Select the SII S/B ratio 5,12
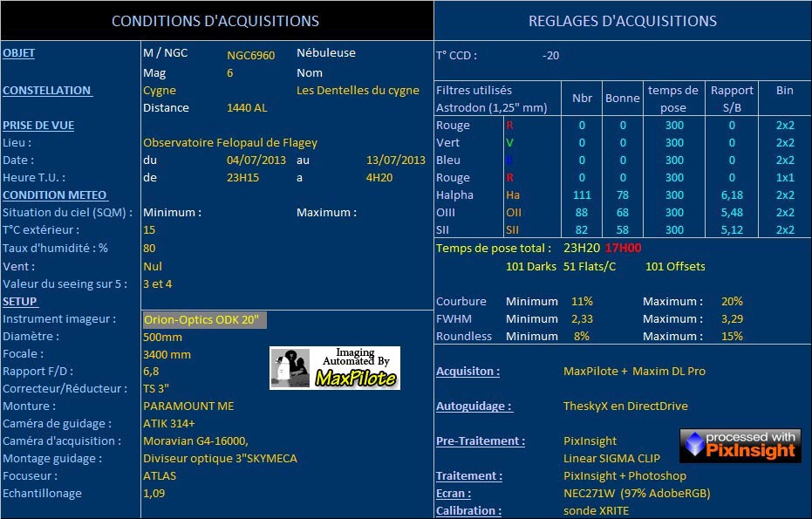 [732, 230]
